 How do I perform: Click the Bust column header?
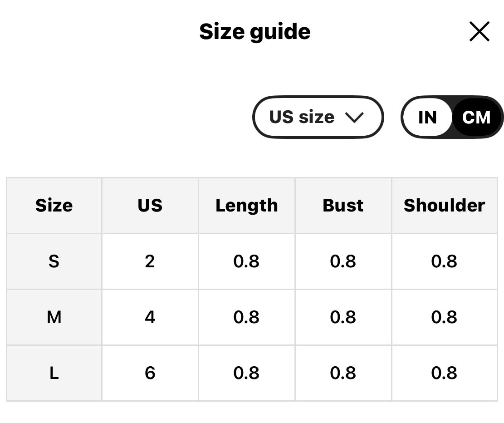pos(343,206)
